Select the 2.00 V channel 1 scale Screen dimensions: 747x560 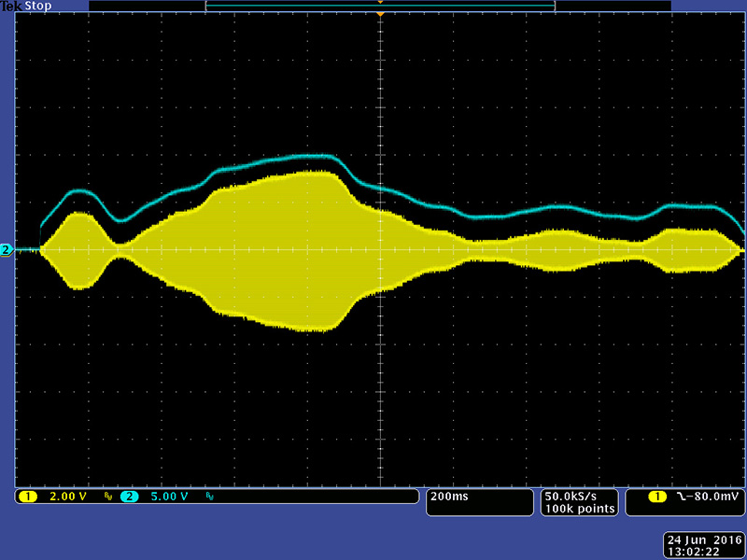(67, 497)
